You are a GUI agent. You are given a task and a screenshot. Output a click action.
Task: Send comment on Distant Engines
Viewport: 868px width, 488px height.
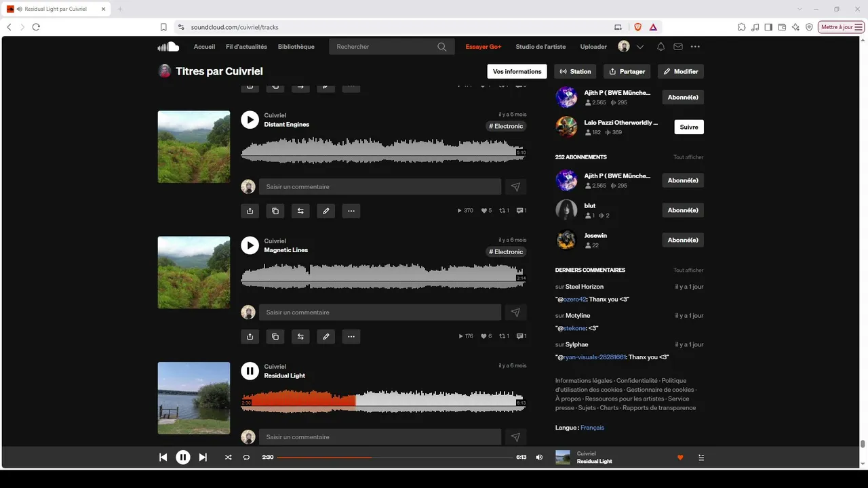click(x=515, y=186)
